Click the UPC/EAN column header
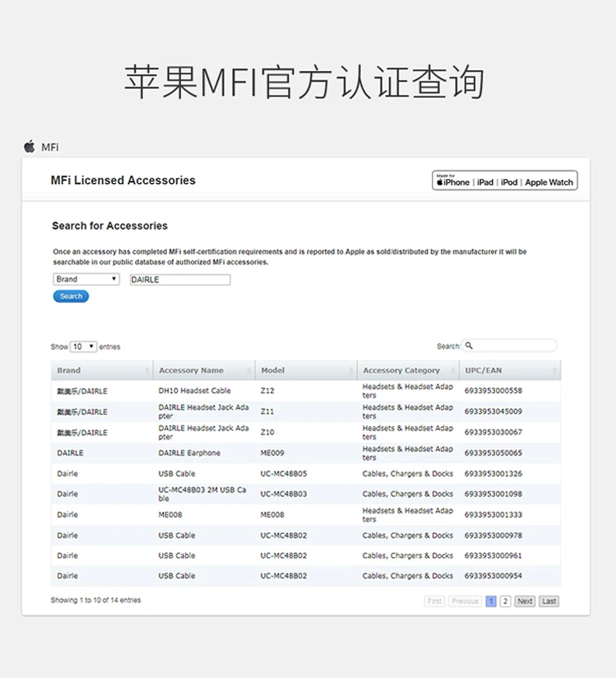The height and width of the screenshot is (678, 616). tap(510, 371)
